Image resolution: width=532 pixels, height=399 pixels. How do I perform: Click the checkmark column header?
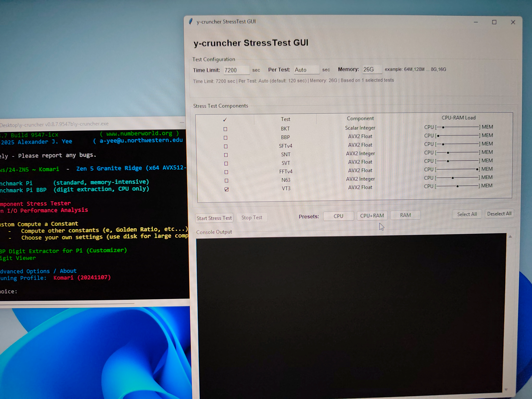coord(225,120)
